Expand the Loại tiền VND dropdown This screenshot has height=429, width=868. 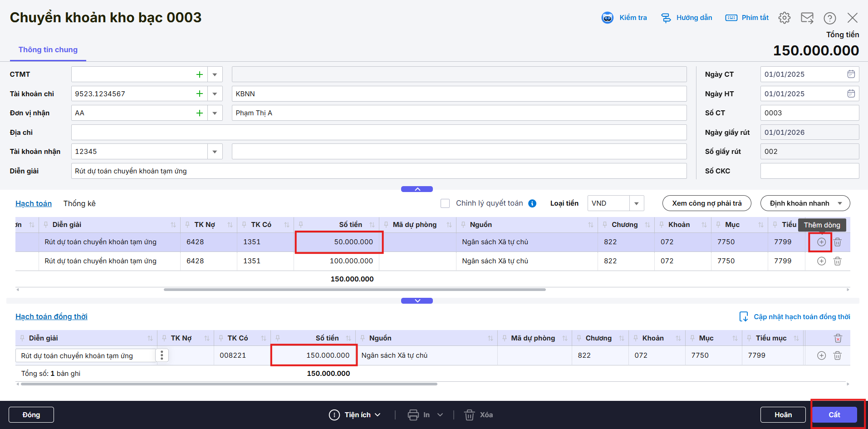pos(636,203)
